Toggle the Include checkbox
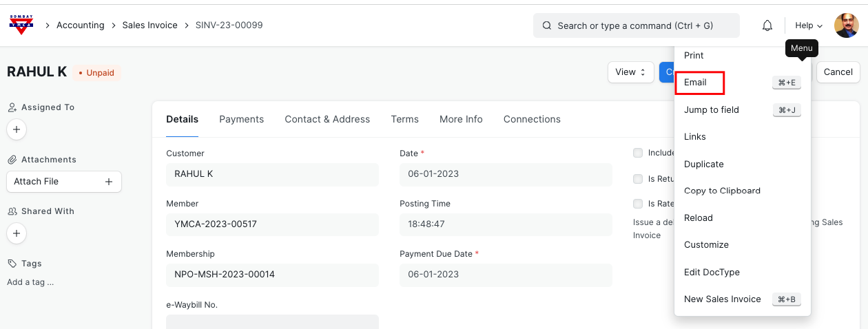This screenshot has width=868, height=329. [638, 153]
